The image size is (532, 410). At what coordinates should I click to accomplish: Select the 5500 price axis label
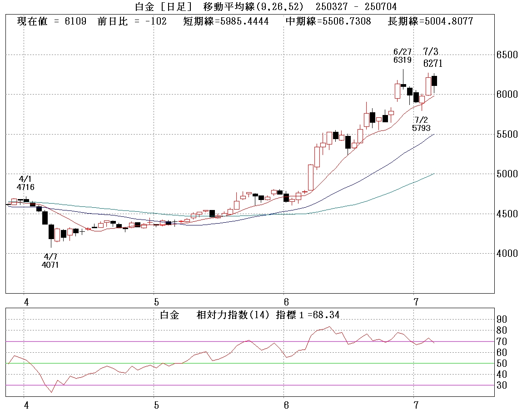pyautogui.click(x=507, y=135)
